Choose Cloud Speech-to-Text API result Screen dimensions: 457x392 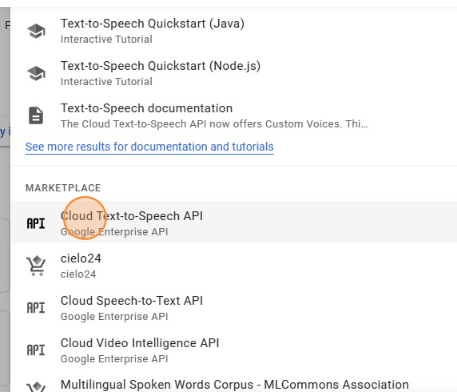[x=233, y=308]
